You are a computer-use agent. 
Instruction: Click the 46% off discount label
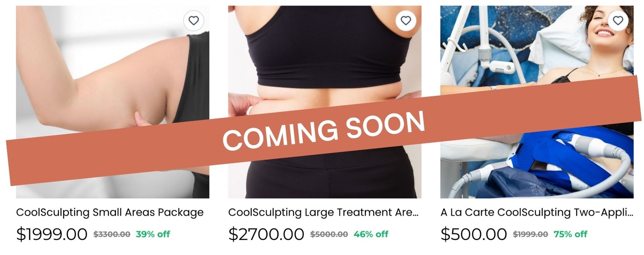(371, 234)
